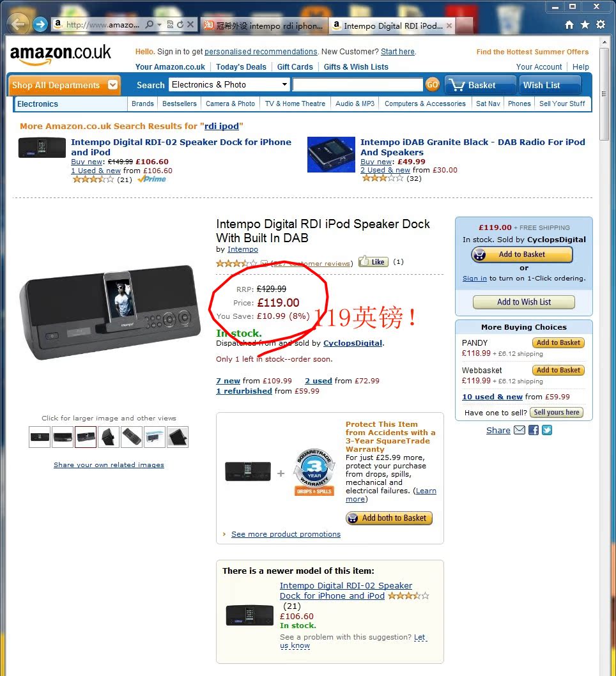616x676 pixels.
Task: Open the address bar search dropdown arrow
Action: [159, 24]
